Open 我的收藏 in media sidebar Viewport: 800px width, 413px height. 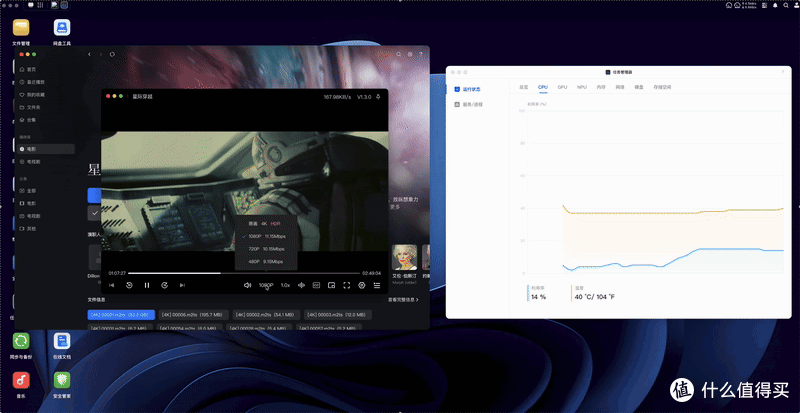(46, 94)
